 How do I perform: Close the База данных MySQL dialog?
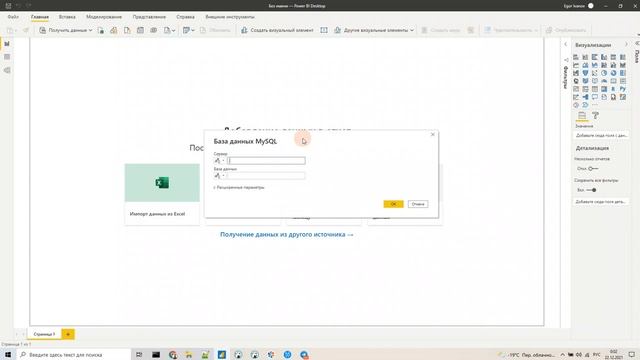click(x=433, y=134)
